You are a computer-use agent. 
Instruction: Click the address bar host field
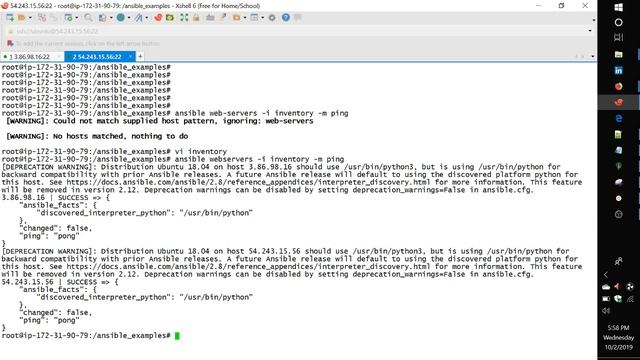click(x=298, y=31)
